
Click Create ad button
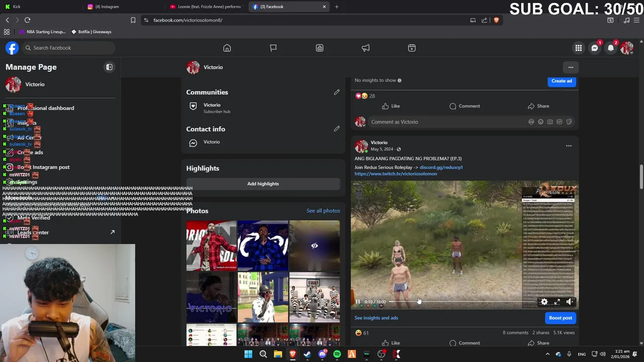(561, 81)
